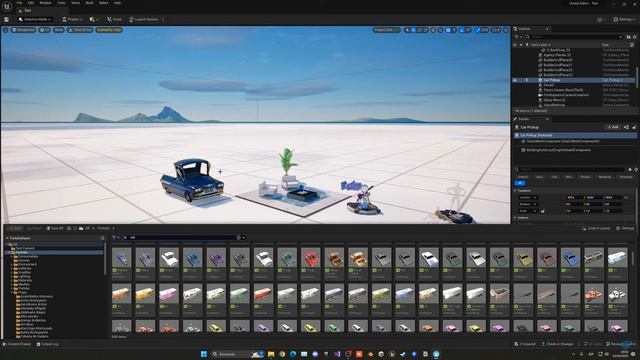Toggle the All filter in Details
Viewport: 640px width, 360px height.
[x=520, y=183]
